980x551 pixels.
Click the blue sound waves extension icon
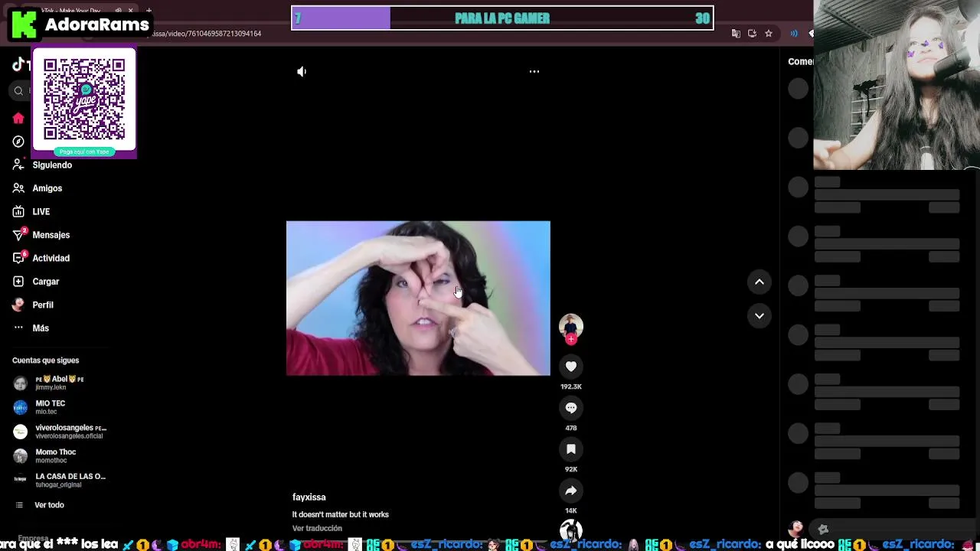[x=794, y=34]
